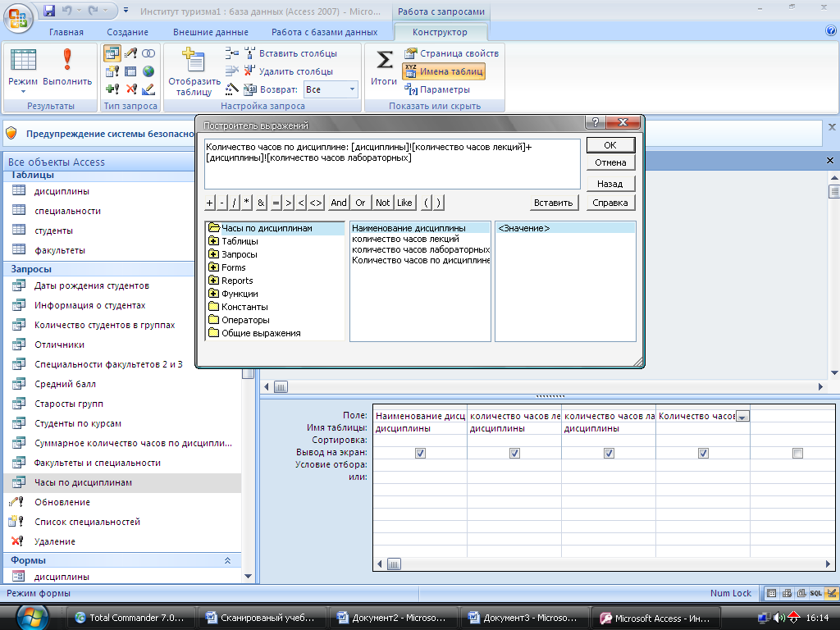Choose the Union query interlocking circles icon

148,53
